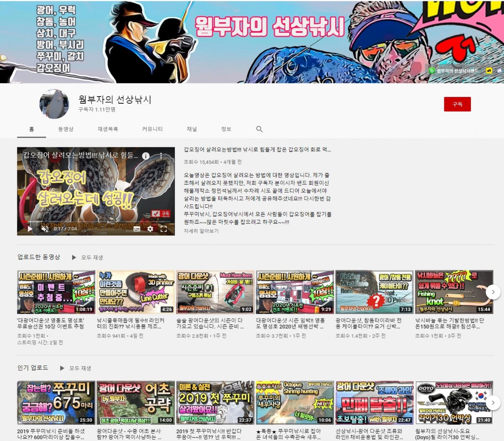Click the red 구독 subscribe button
Screen dimensions: 504x441
pyautogui.click(x=457, y=104)
